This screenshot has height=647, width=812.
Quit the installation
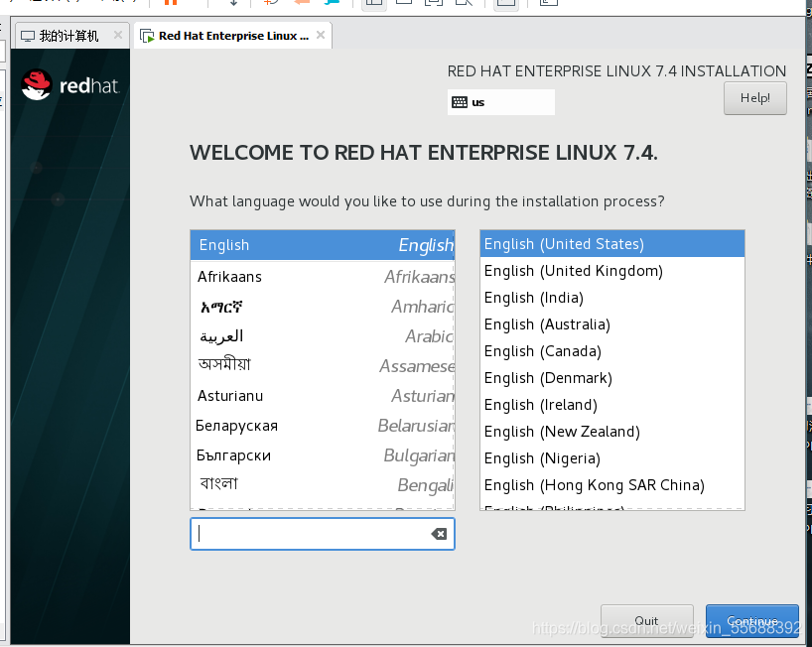coord(647,620)
